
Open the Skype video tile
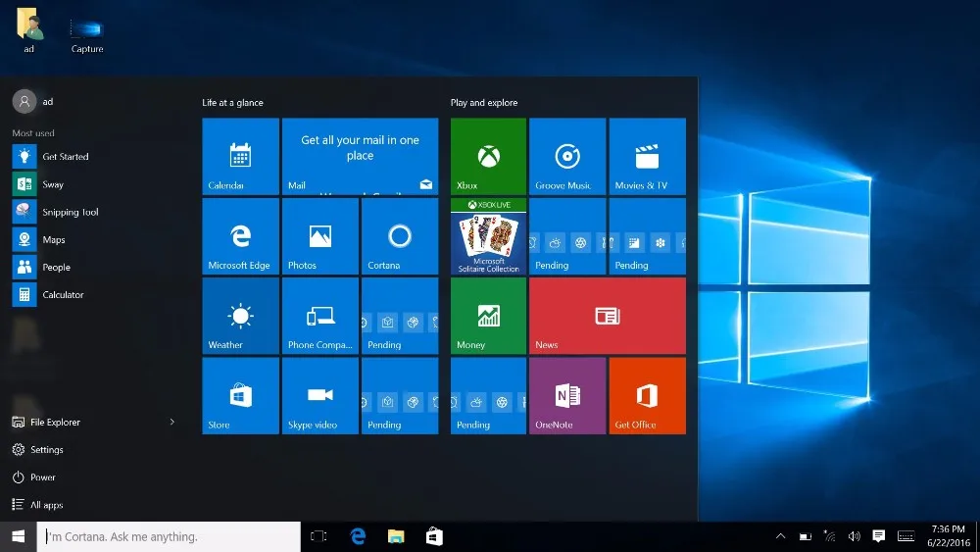(x=320, y=396)
